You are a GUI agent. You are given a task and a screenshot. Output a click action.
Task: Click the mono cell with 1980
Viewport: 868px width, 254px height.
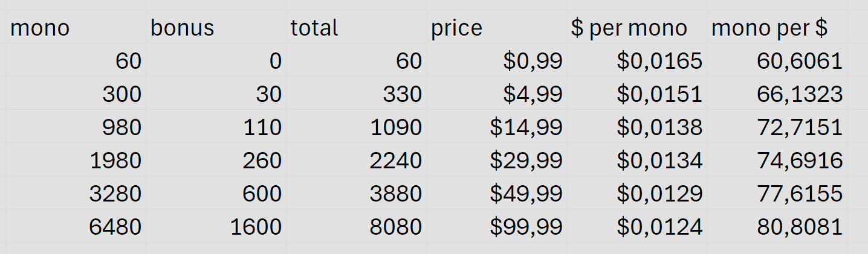coord(76,160)
